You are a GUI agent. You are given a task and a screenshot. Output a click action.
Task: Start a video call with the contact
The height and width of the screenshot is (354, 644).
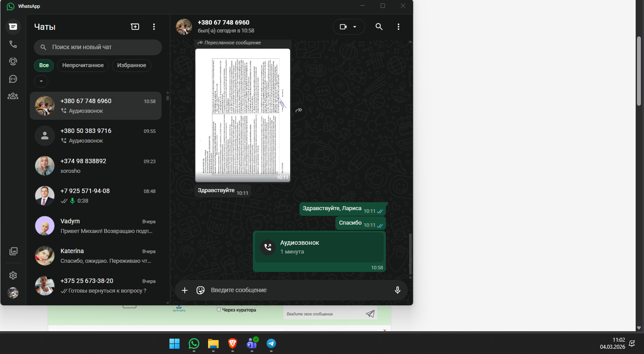[343, 27]
